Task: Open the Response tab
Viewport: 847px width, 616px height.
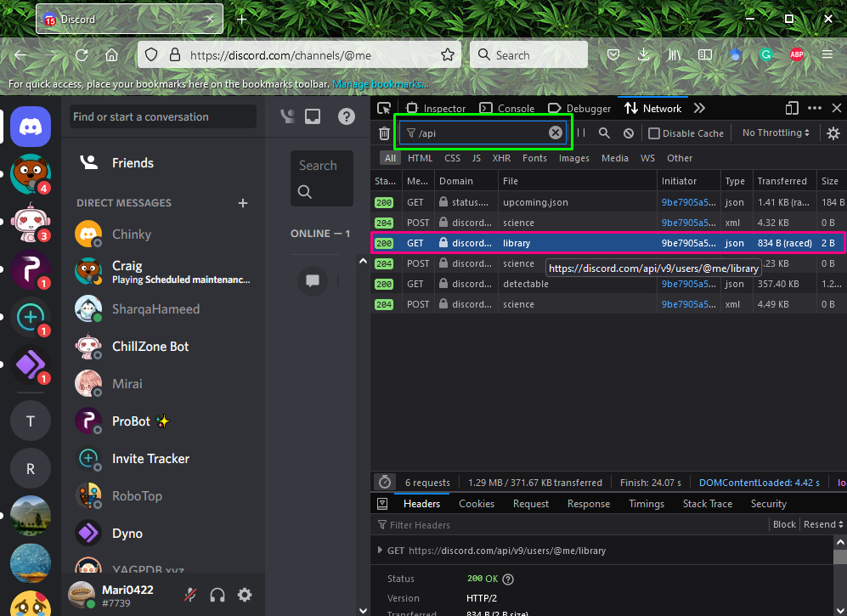Action: pos(588,504)
